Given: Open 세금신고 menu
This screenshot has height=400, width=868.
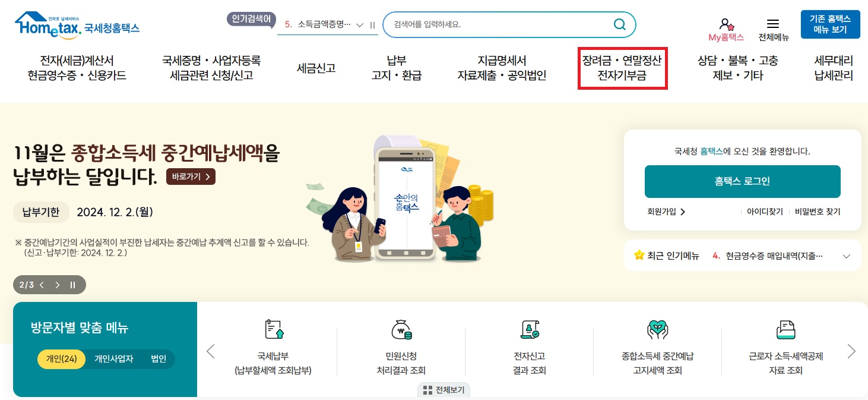Looking at the screenshot, I should pos(316,68).
